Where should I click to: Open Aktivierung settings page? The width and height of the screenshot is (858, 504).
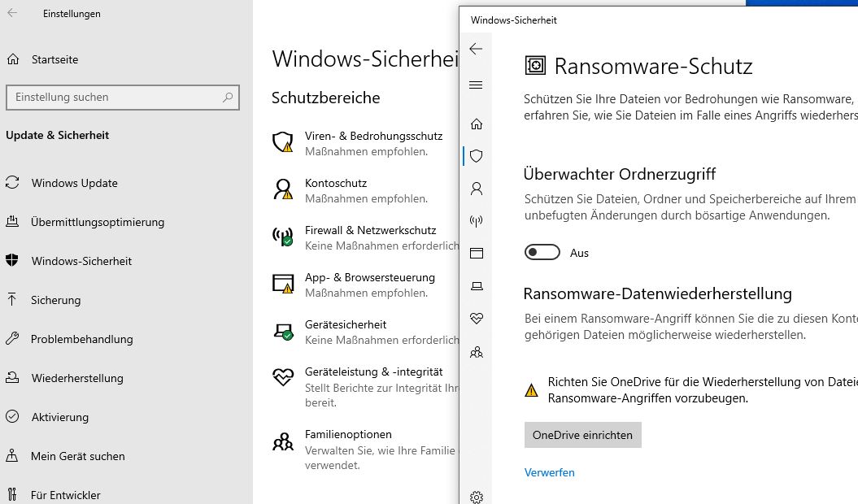pyautogui.click(x=59, y=417)
